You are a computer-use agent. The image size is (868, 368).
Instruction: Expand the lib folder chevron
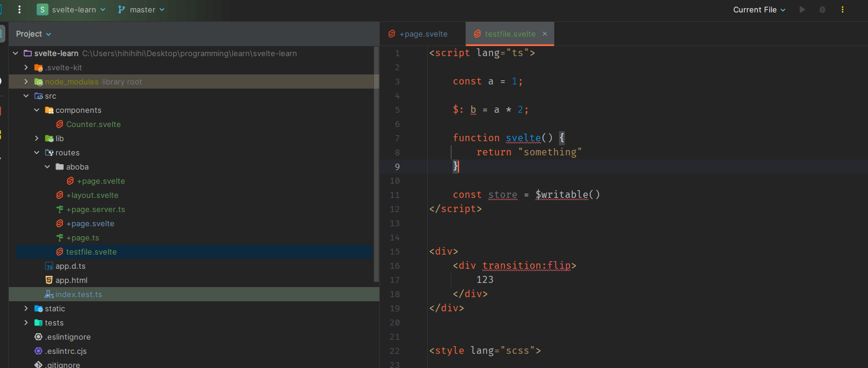pyautogui.click(x=37, y=138)
